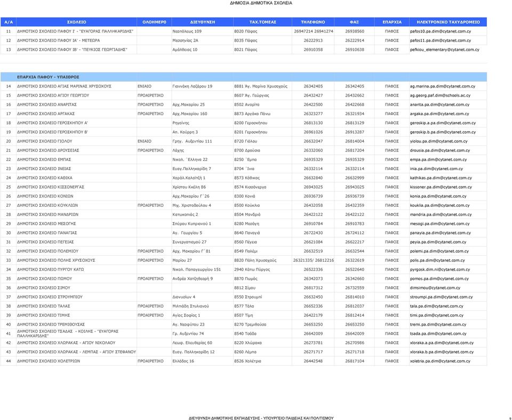The height and width of the screenshot is (420, 512).
Task: Select school name ΔΗΜΟΤΙΚΟ ΣΧΟΛΕΙΟ ΕΜΠΑΣ
Action: (44, 159)
